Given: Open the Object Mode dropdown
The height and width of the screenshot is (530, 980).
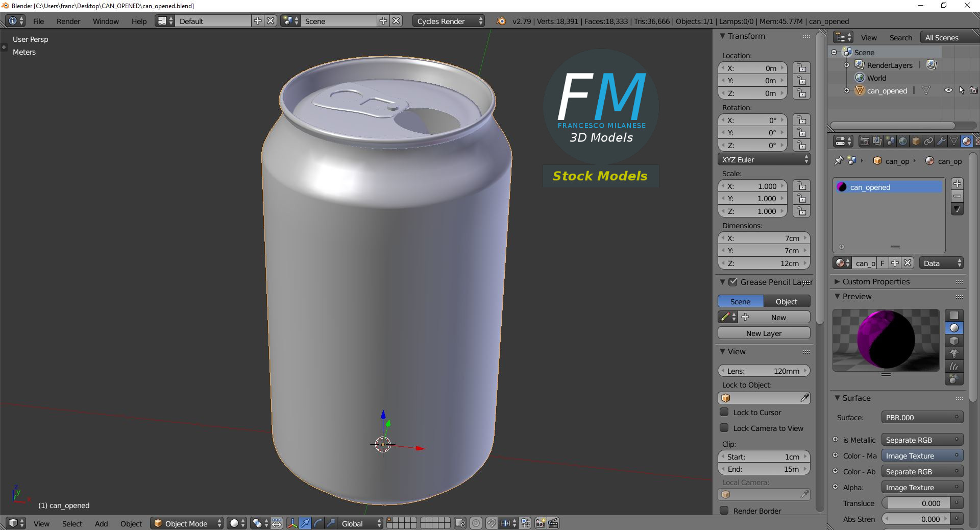Looking at the screenshot, I should point(186,523).
